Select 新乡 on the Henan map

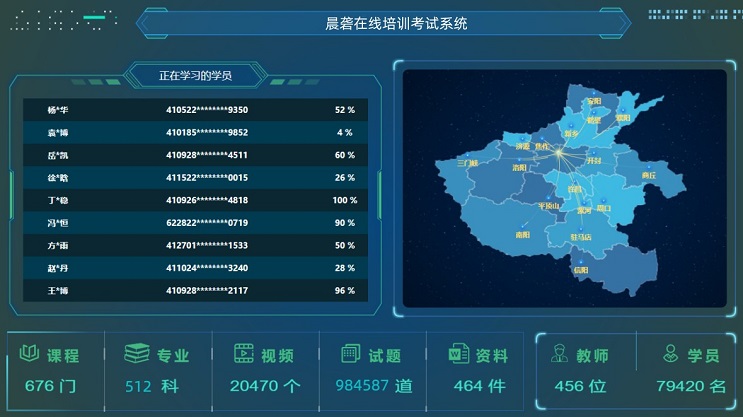[571, 134]
